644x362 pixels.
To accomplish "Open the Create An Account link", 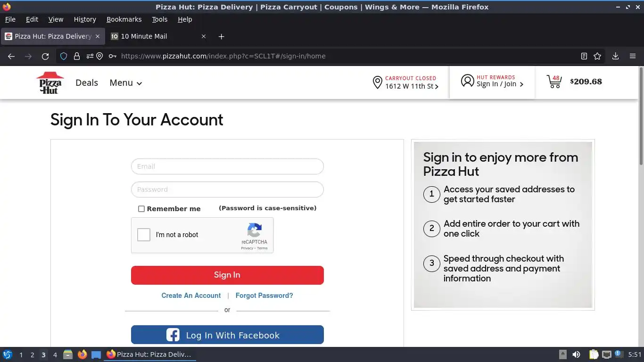I will tap(191, 296).
